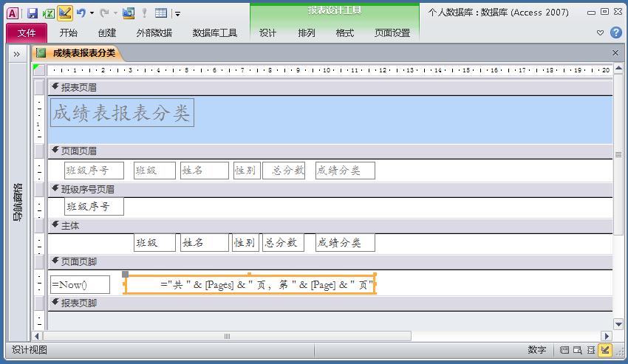Click the report selector box at ruler corner

(39, 69)
